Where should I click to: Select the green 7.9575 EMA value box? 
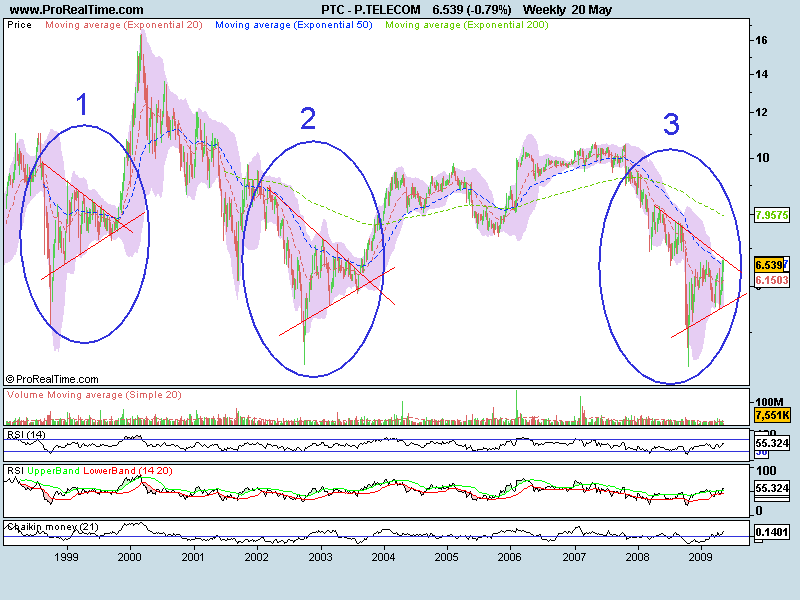point(772,215)
